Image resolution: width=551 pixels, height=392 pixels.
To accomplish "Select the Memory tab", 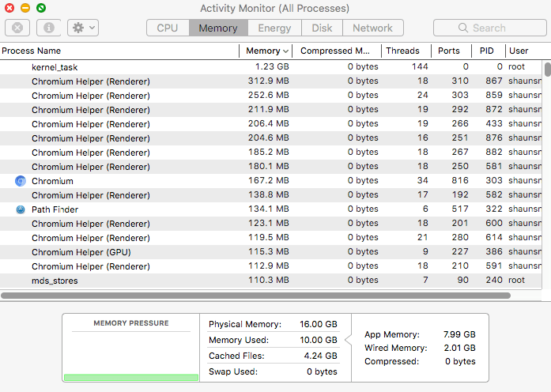I will point(218,28).
